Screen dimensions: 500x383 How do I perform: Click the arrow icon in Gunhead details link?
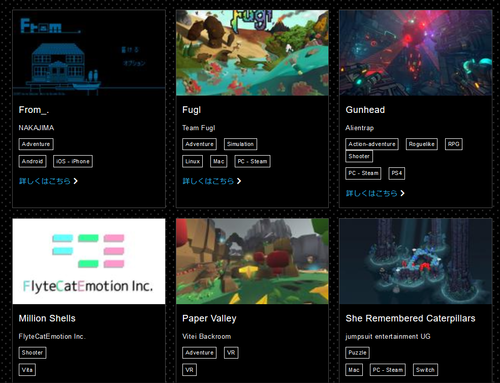coord(402,193)
